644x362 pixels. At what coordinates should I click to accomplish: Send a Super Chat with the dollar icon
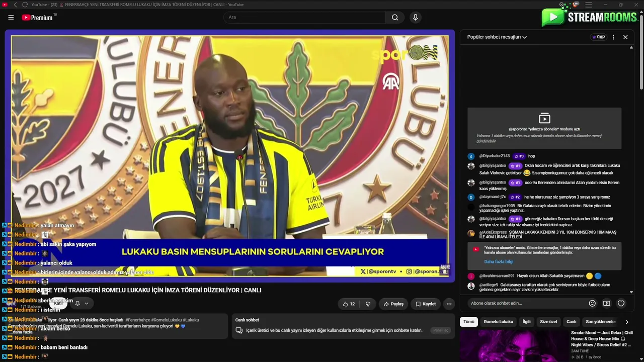coord(607,303)
